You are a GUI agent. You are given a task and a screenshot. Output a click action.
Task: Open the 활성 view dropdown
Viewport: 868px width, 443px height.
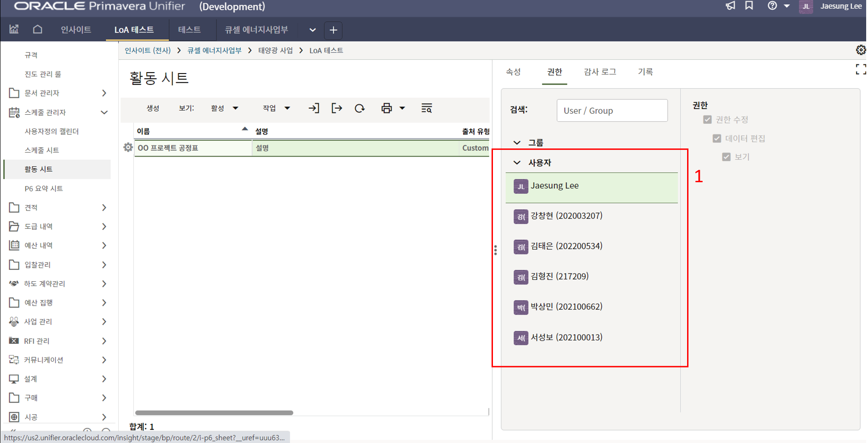224,108
